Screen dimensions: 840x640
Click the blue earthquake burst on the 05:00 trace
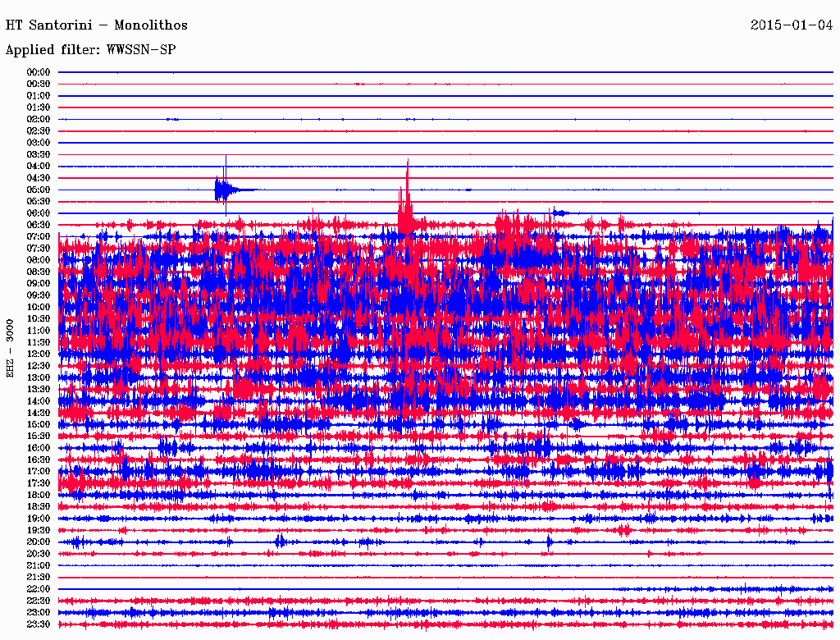225,189
